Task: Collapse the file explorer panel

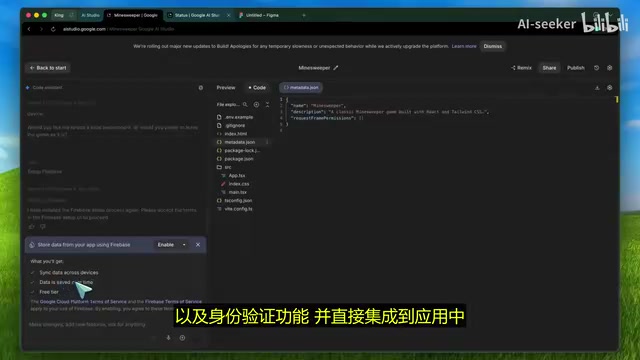Action: click(267, 104)
